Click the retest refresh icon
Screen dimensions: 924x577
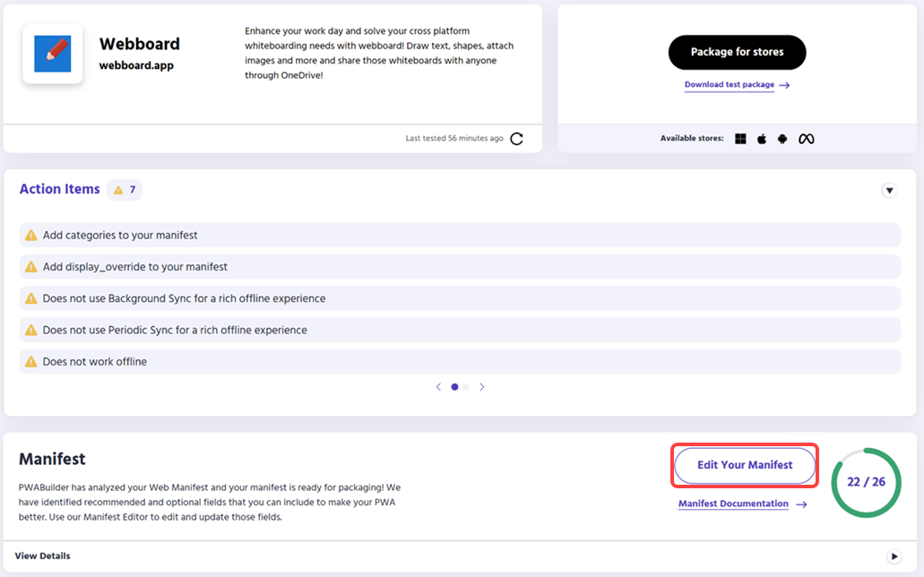click(517, 139)
